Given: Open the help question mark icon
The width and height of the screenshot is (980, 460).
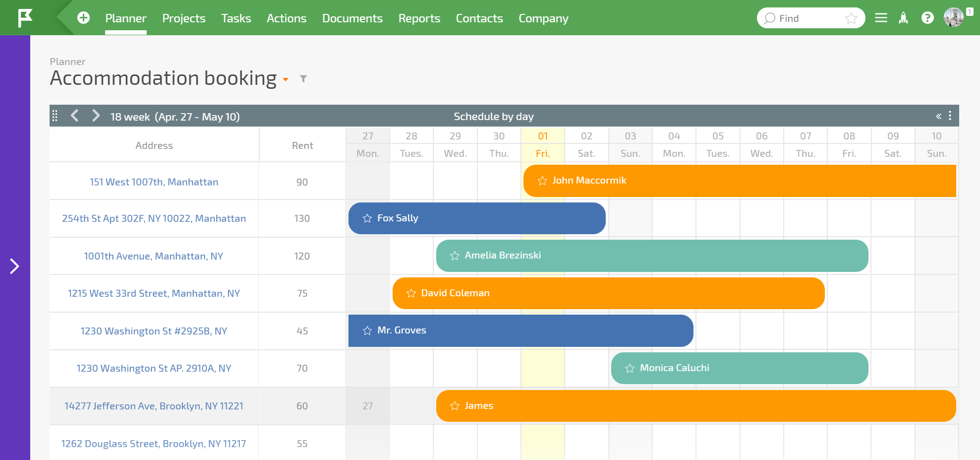Looking at the screenshot, I should [927, 18].
